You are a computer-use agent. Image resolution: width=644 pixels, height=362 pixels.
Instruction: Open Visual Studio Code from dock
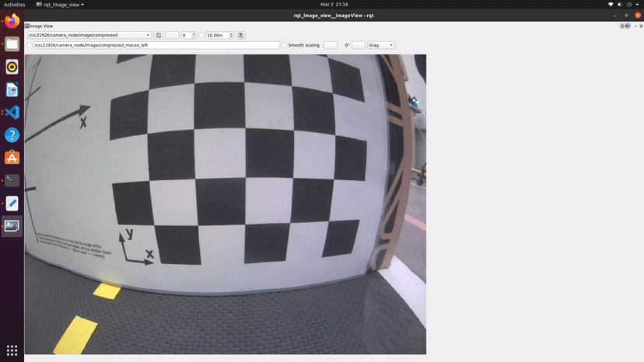point(12,112)
